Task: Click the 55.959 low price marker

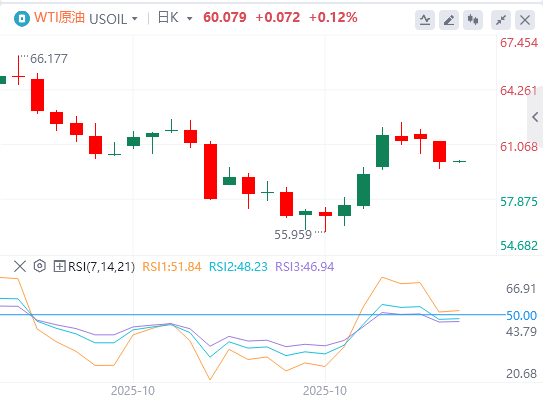Action: pyautogui.click(x=293, y=235)
